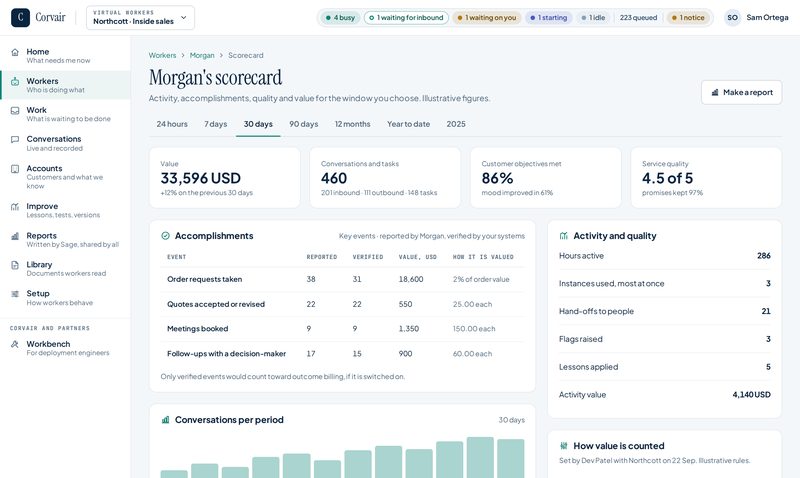The image size is (800, 478).
Task: Click the Accomplishments checkmark icon
Action: [x=165, y=236]
